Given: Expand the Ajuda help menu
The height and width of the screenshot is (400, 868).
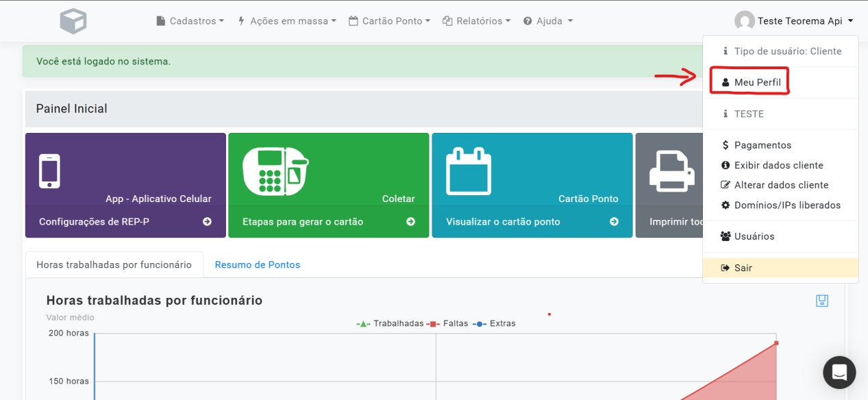Looking at the screenshot, I should click(548, 21).
